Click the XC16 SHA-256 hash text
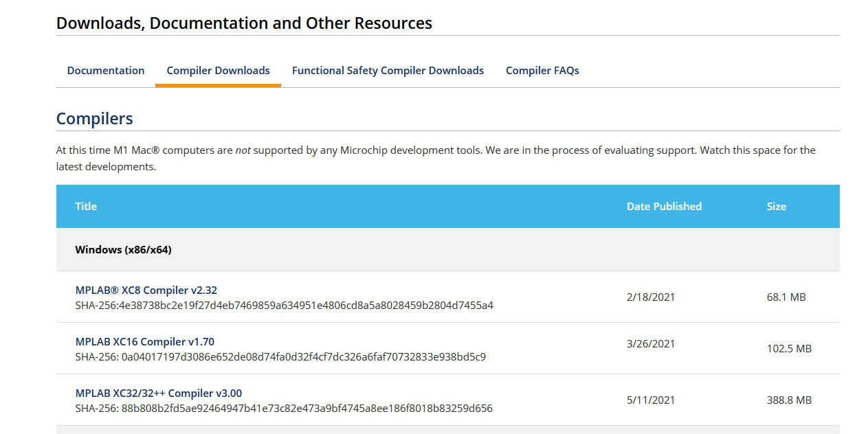The height and width of the screenshot is (434, 868). [x=280, y=357]
